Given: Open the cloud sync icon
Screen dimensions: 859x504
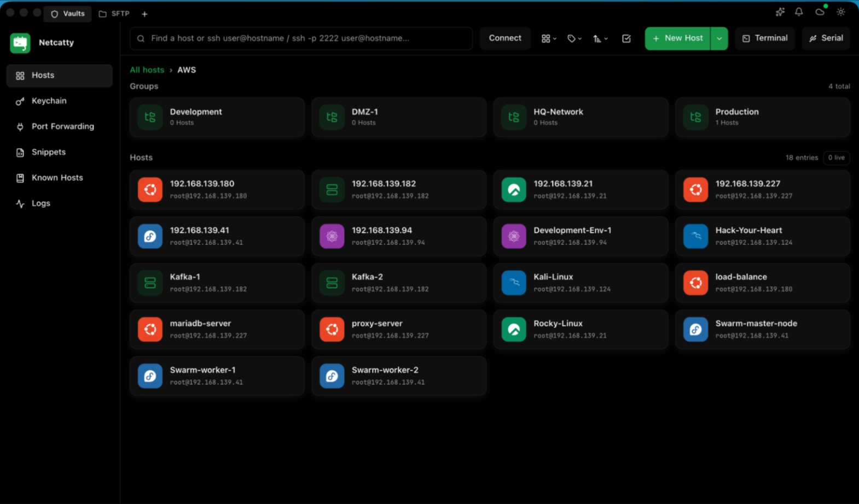Looking at the screenshot, I should tap(820, 12).
